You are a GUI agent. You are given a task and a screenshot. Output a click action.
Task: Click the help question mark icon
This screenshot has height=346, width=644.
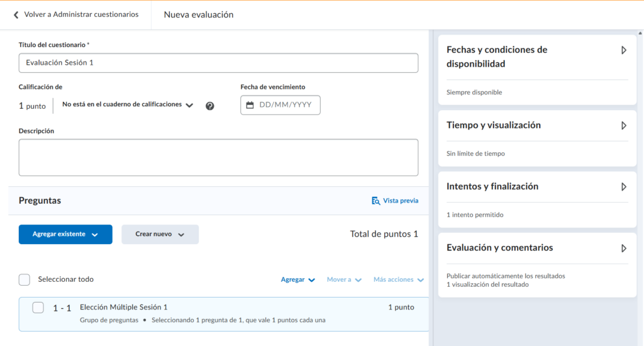(x=210, y=106)
